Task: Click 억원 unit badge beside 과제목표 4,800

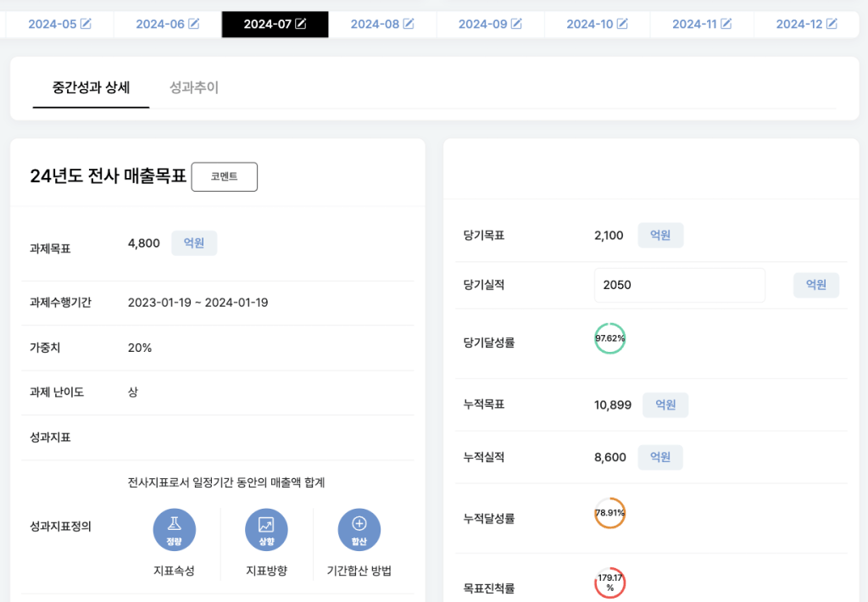Action: [x=194, y=243]
